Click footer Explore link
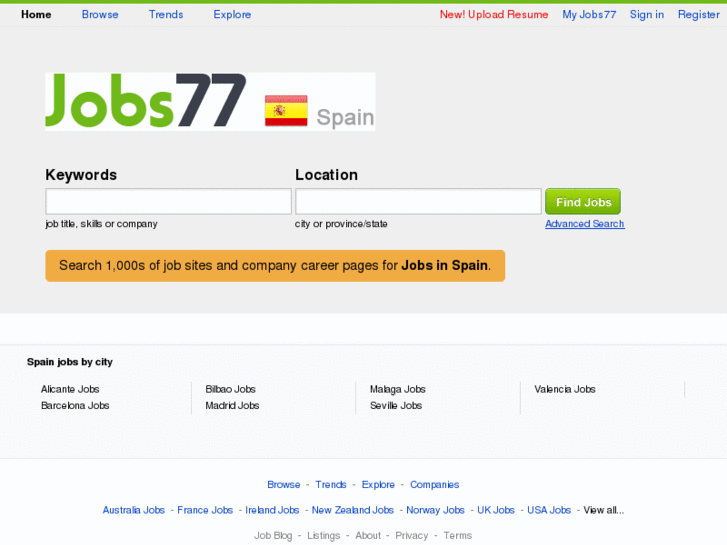727x545 pixels. (378, 484)
